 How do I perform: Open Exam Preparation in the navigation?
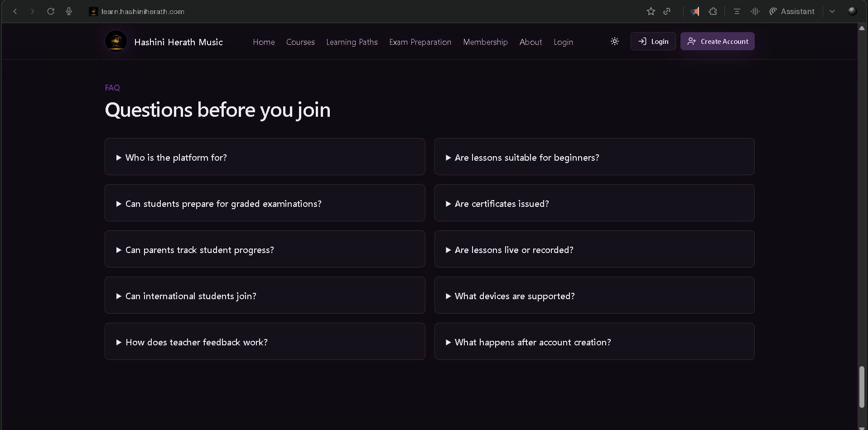(420, 42)
